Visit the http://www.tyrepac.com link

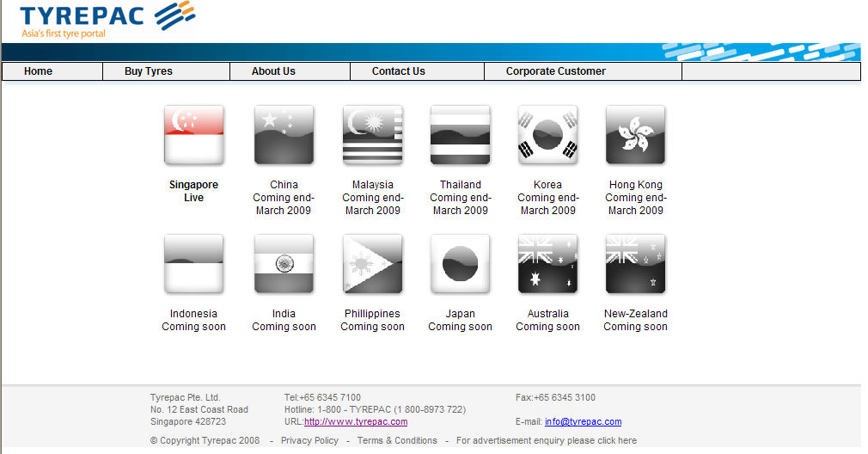click(356, 421)
